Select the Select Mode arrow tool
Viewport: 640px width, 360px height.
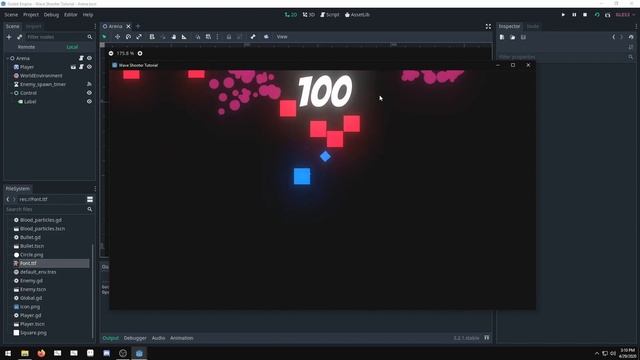click(104, 37)
